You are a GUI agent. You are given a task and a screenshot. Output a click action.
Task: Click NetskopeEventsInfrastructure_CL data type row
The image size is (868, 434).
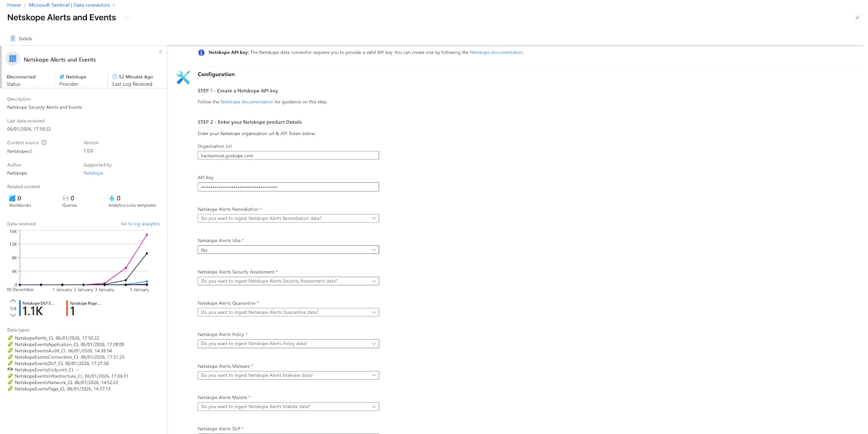(x=68, y=376)
